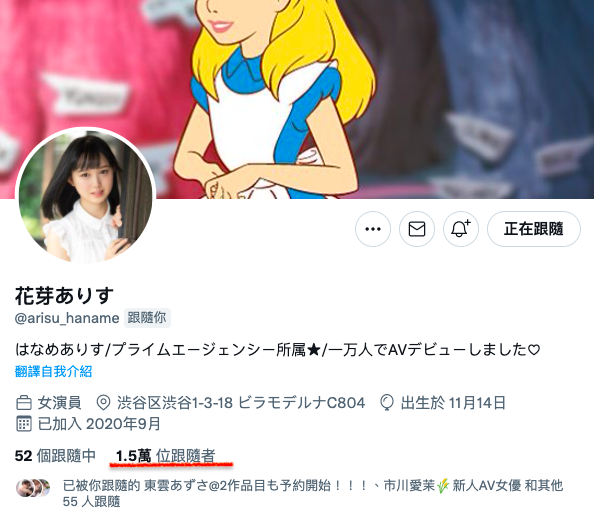The image size is (594, 521).
Task: Click 翻譯自我介紹 translate bio link
Action: [x=54, y=371]
